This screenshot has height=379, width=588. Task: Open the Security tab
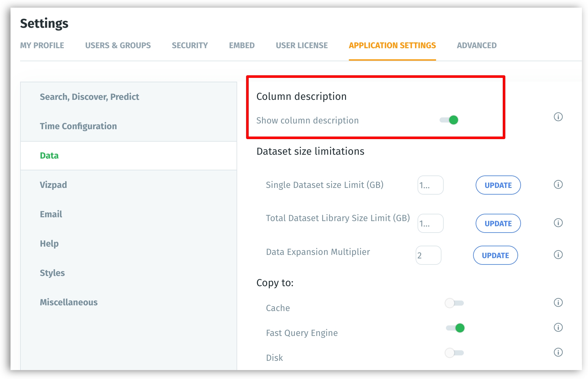coord(190,46)
